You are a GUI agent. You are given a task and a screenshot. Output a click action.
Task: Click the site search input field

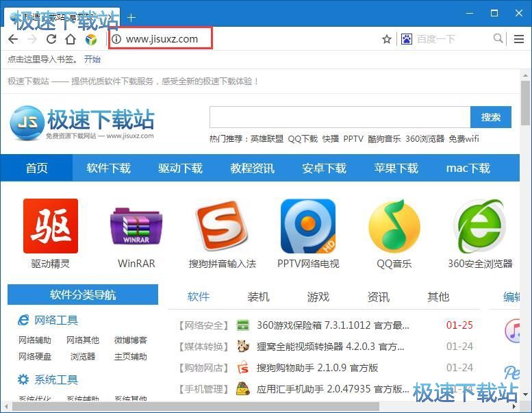click(x=340, y=117)
